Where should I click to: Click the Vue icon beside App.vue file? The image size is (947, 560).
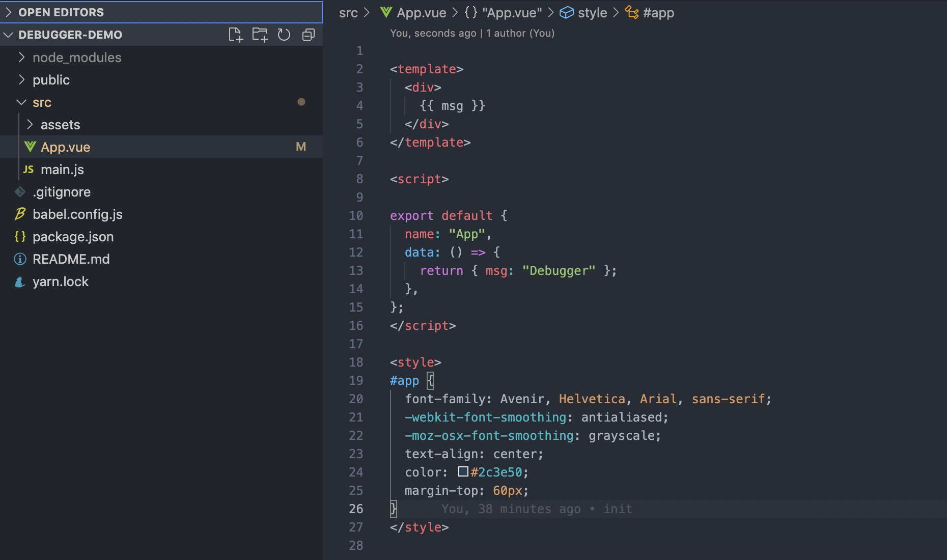30,147
